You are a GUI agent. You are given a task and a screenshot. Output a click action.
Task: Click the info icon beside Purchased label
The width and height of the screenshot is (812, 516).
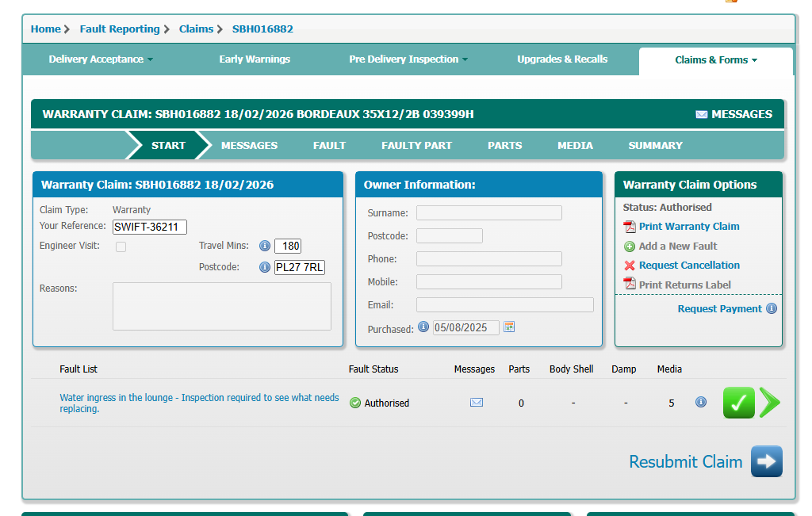(x=423, y=327)
